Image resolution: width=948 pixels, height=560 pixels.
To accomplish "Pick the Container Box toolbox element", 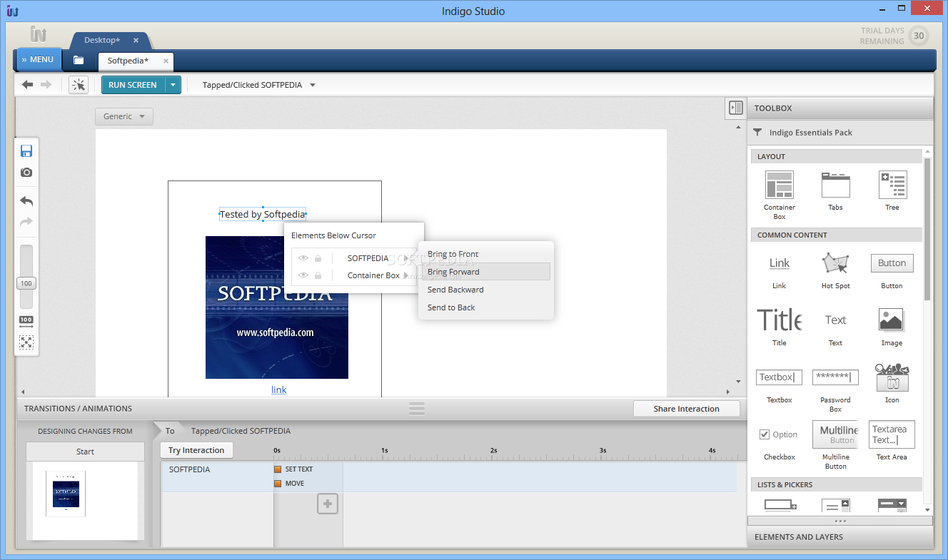I will [780, 195].
